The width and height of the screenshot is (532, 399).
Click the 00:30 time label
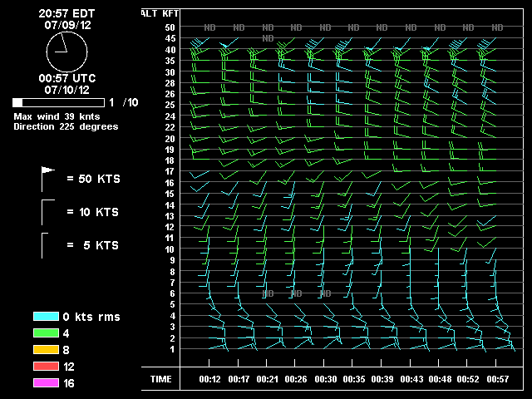pyautogui.click(x=325, y=379)
